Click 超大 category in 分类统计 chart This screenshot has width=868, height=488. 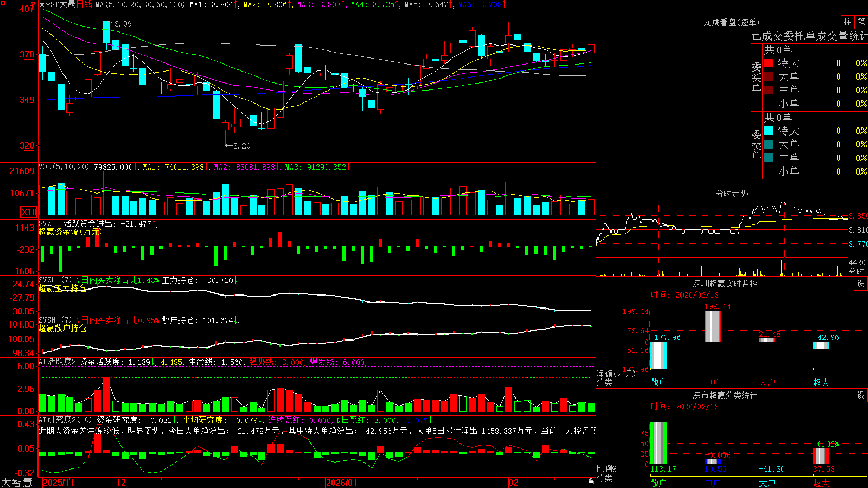(x=821, y=483)
